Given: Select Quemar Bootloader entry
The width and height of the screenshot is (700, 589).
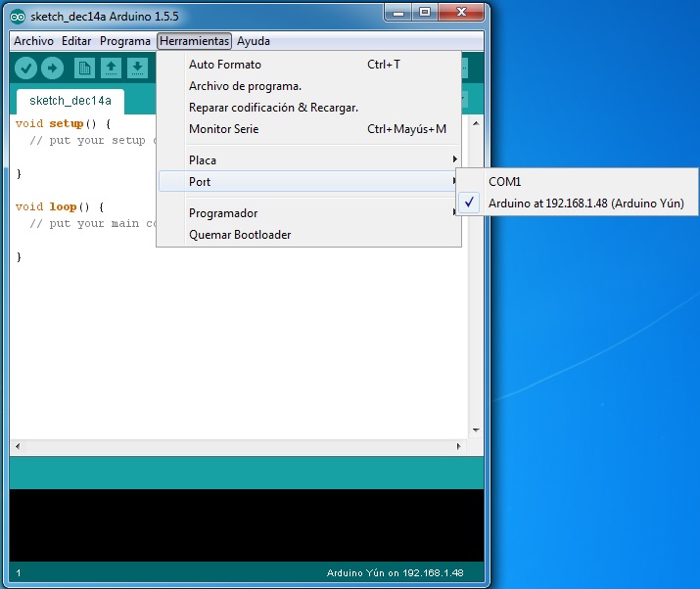Looking at the screenshot, I should point(309,235).
